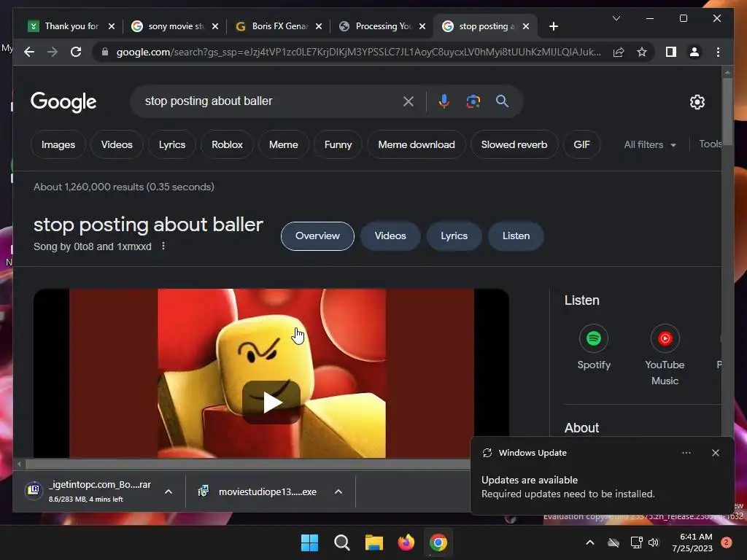Open Chrome from the taskbar

coord(438,542)
